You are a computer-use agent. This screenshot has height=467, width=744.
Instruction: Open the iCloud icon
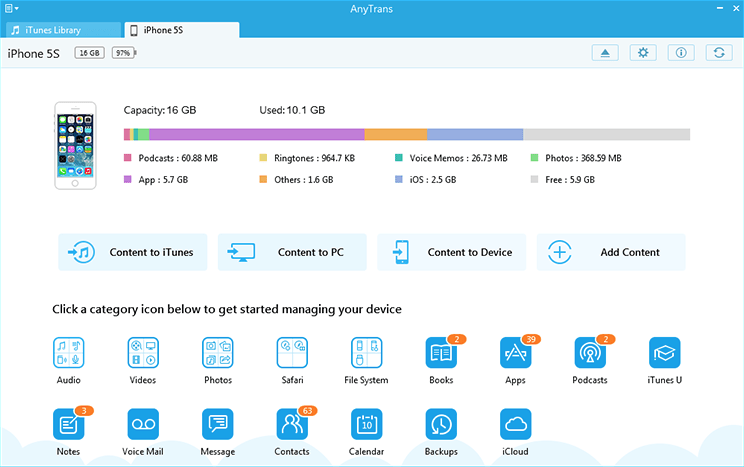click(x=515, y=425)
